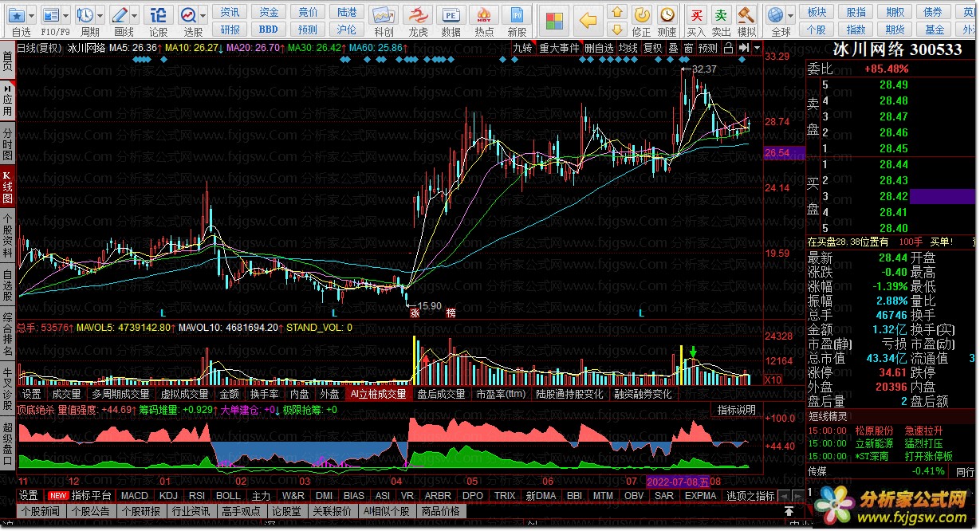Screen dimensions: 980x531
Task: Click the 指标平台 indicator platform entry
Action: pos(79,496)
